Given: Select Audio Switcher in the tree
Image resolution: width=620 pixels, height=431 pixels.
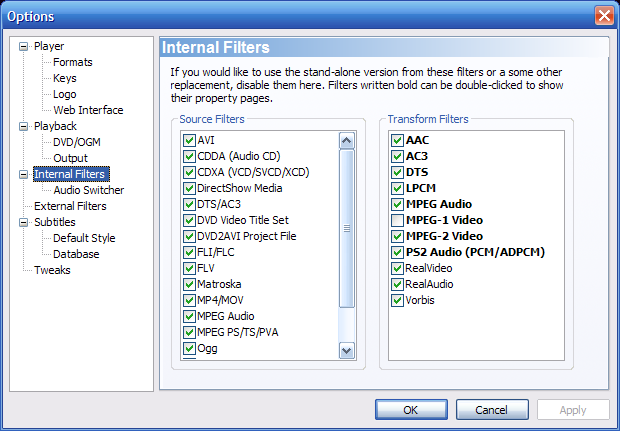Looking at the screenshot, I should pyautogui.click(x=89, y=190).
